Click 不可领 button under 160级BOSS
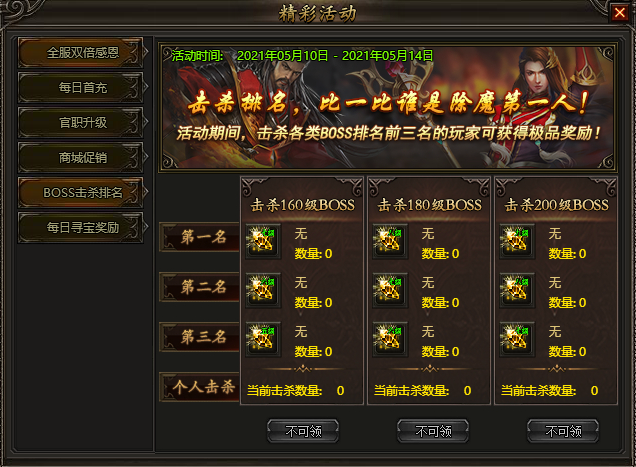This screenshot has width=636, height=467. (x=303, y=431)
